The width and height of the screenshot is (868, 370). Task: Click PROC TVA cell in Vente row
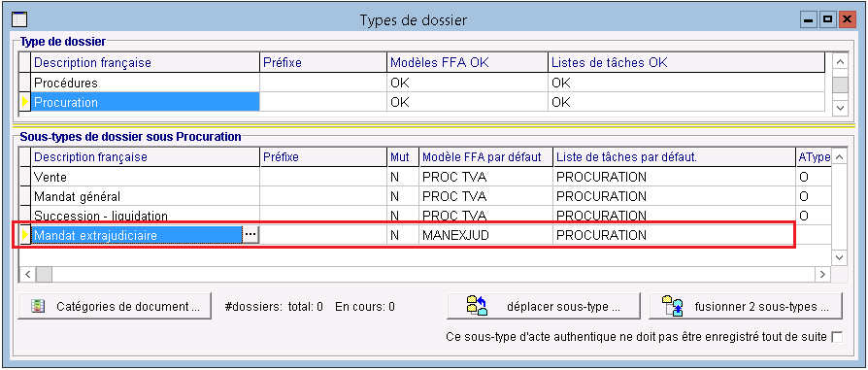486,178
